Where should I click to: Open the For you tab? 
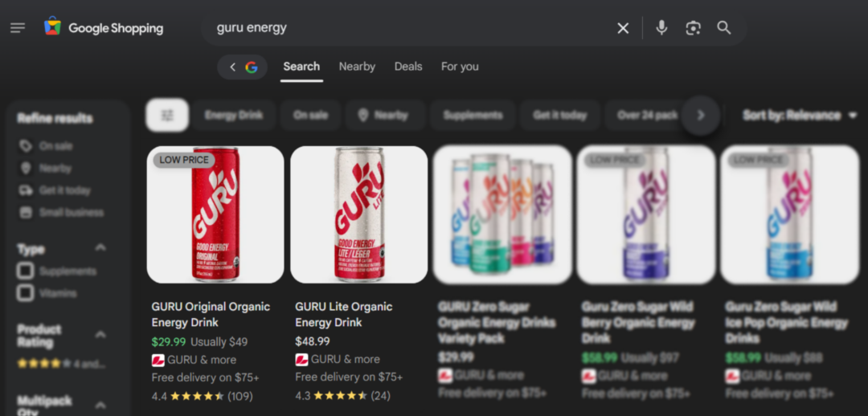click(x=460, y=67)
